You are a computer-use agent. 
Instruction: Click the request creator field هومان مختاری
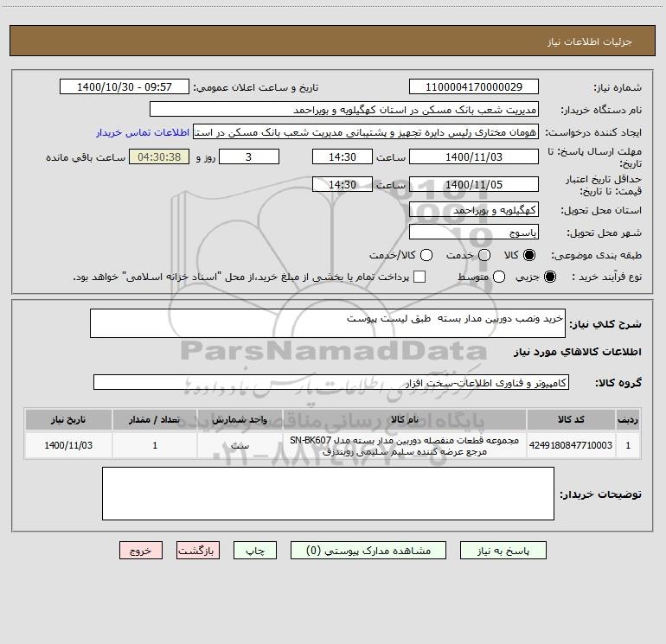[366, 131]
